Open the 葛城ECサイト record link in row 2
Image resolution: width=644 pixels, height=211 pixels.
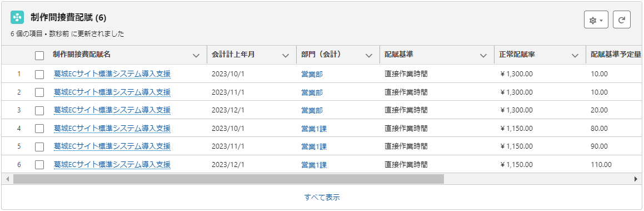[112, 92]
